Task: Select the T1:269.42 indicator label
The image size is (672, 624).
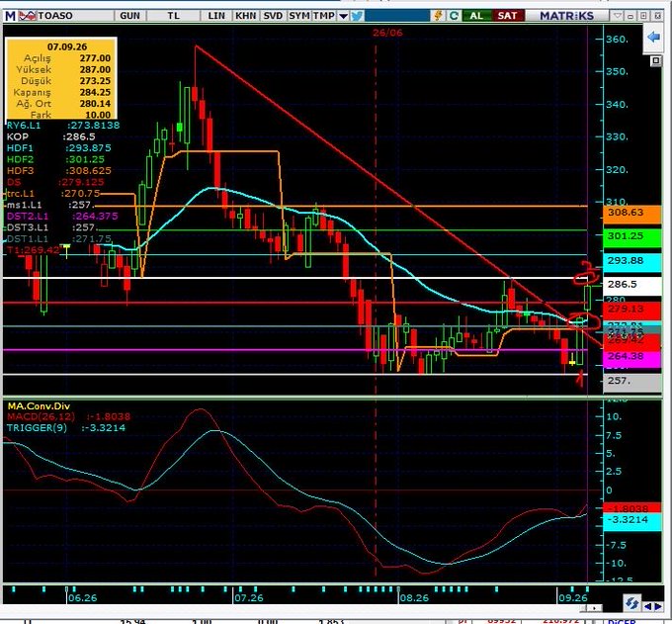Action: click(x=34, y=250)
